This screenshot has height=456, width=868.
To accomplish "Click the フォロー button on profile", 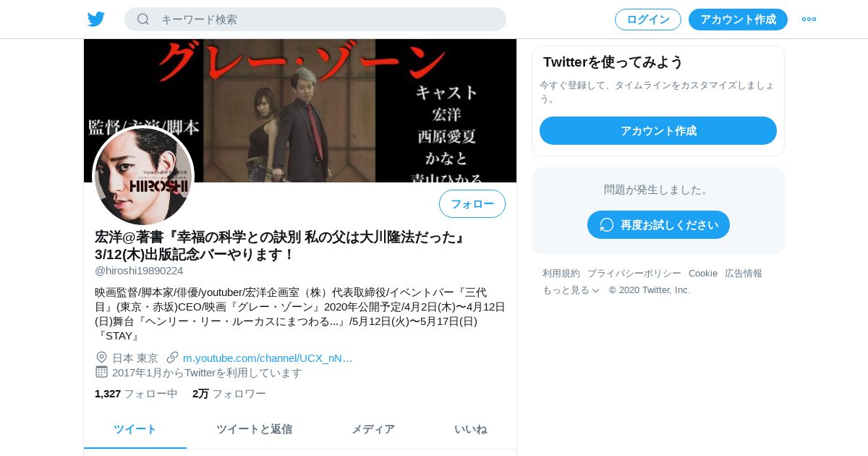I will [x=472, y=204].
